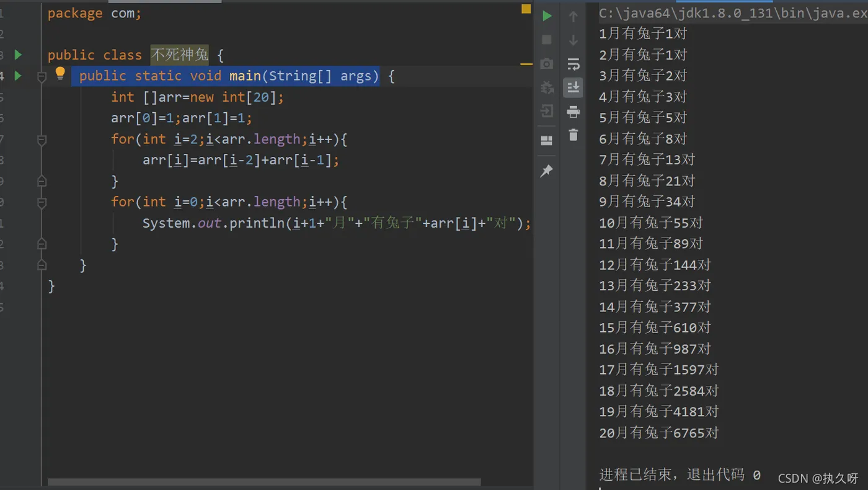Viewport: 868px width, 490px height.
Task: Click fold end marker of second for loop
Action: (x=42, y=244)
